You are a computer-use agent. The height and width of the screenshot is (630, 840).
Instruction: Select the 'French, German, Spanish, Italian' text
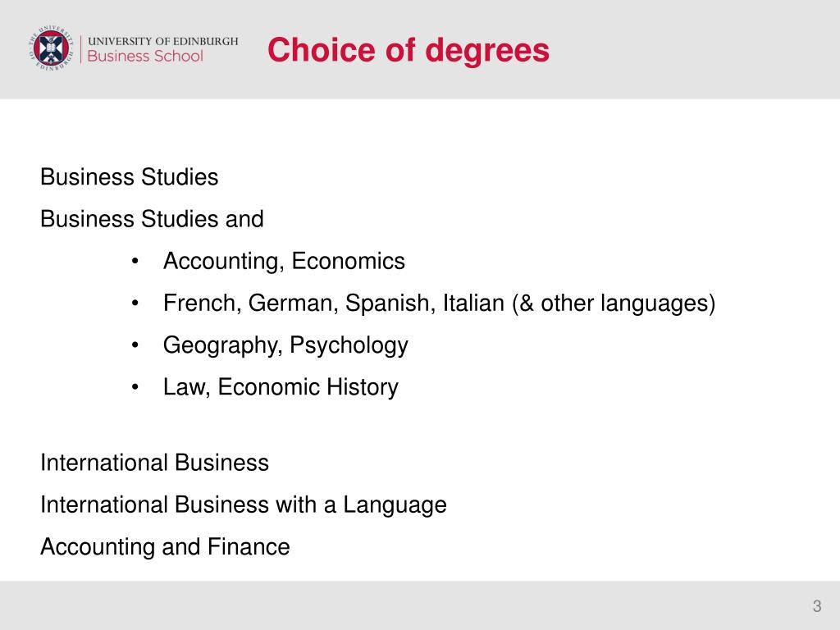334,304
